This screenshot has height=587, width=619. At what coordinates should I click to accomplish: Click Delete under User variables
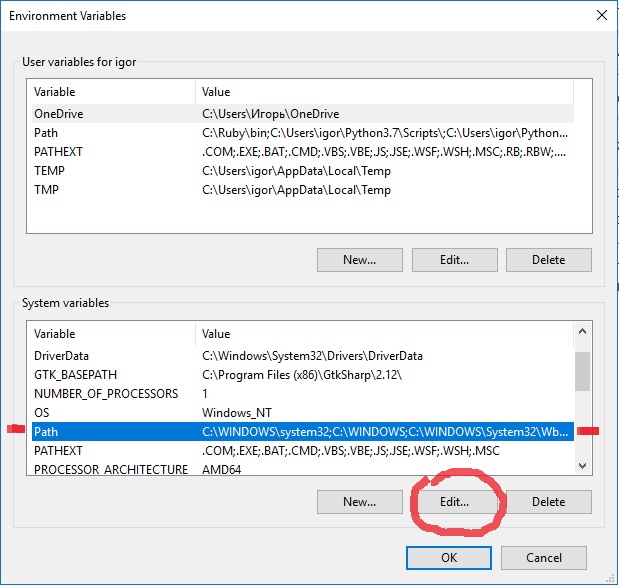click(548, 260)
